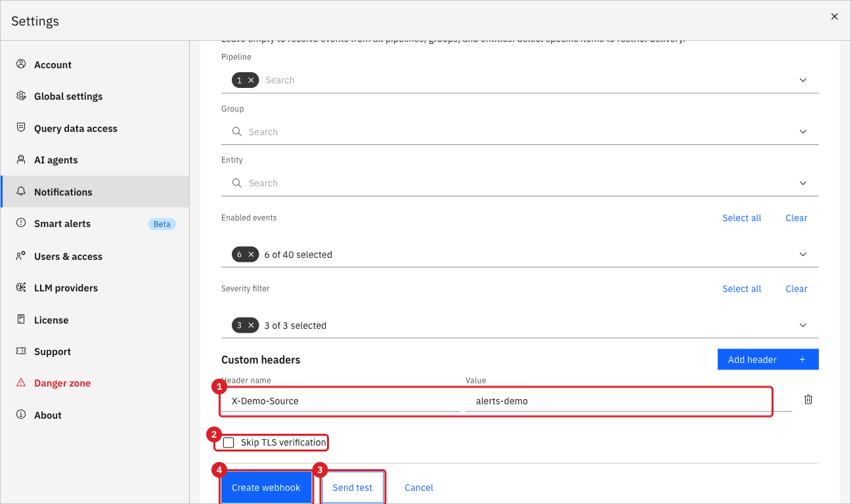This screenshot has height=504, width=851.
Task: Clear the Severity filter selection
Action: (796, 289)
